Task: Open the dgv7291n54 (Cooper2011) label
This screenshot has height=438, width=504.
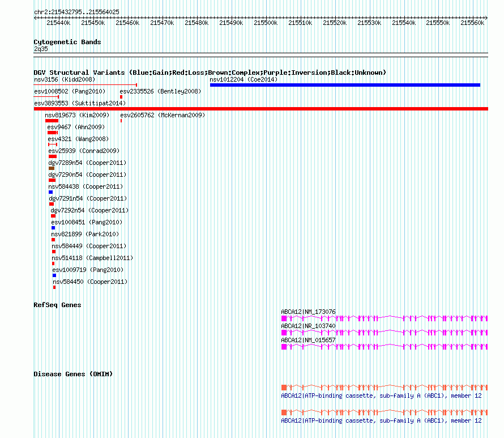Action: point(88,198)
